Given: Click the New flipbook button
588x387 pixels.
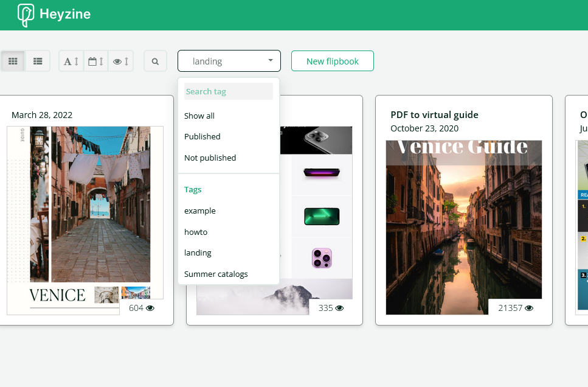Looking at the screenshot, I should pos(333,61).
